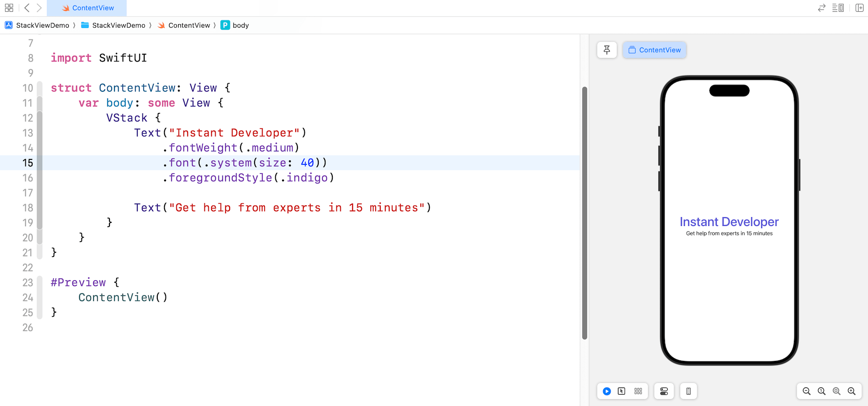Zoom out of the preview canvas
The height and width of the screenshot is (406, 868).
pos(807,391)
